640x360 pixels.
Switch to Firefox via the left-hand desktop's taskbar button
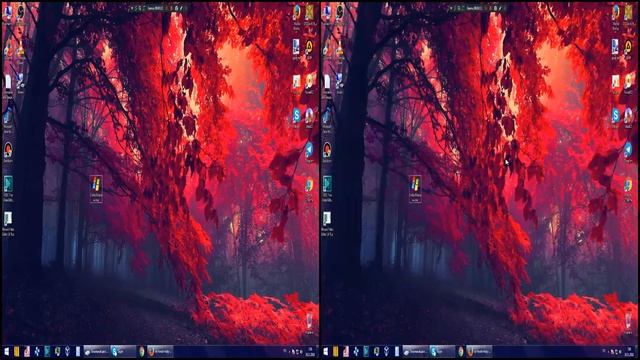pos(160,351)
